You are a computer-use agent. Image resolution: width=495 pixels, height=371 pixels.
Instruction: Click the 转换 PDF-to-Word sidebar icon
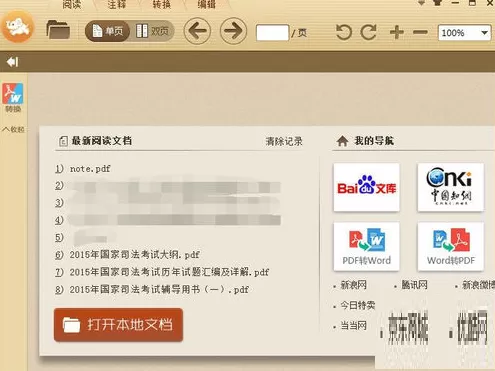click(13, 98)
